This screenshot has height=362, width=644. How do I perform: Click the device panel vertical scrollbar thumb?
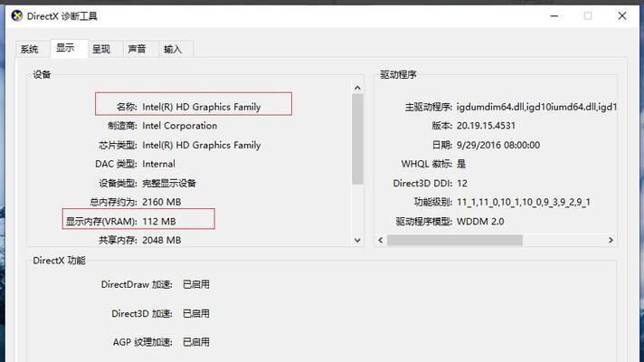(357, 138)
